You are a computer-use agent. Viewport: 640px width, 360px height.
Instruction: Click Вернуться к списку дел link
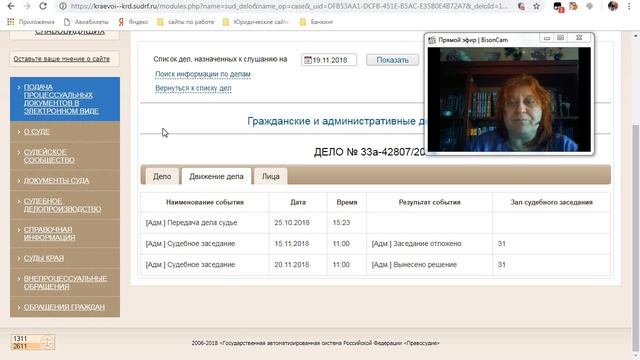193,88
